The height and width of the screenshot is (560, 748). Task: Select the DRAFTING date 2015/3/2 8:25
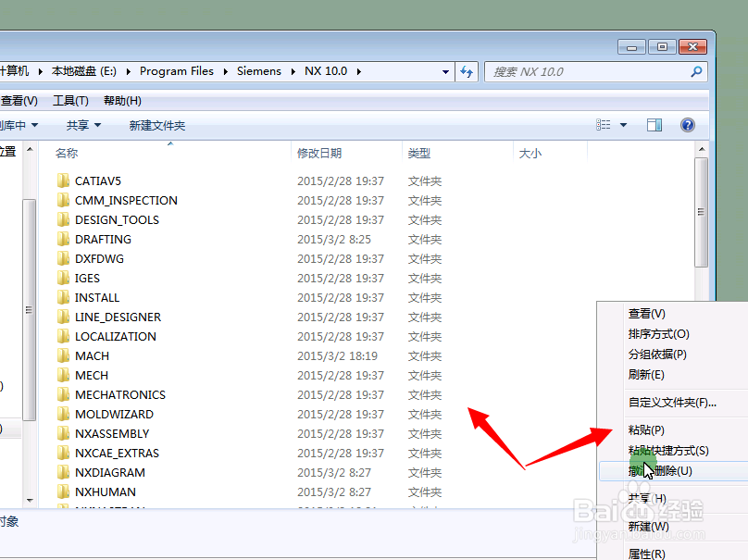pyautogui.click(x=334, y=239)
